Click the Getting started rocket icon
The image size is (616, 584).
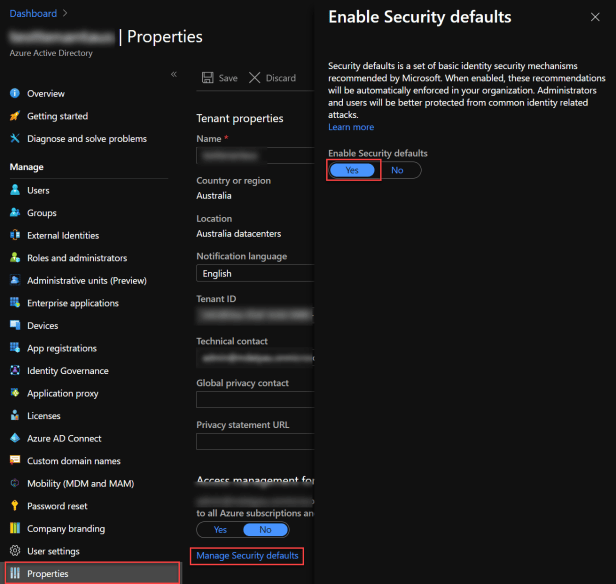pyautogui.click(x=15, y=116)
